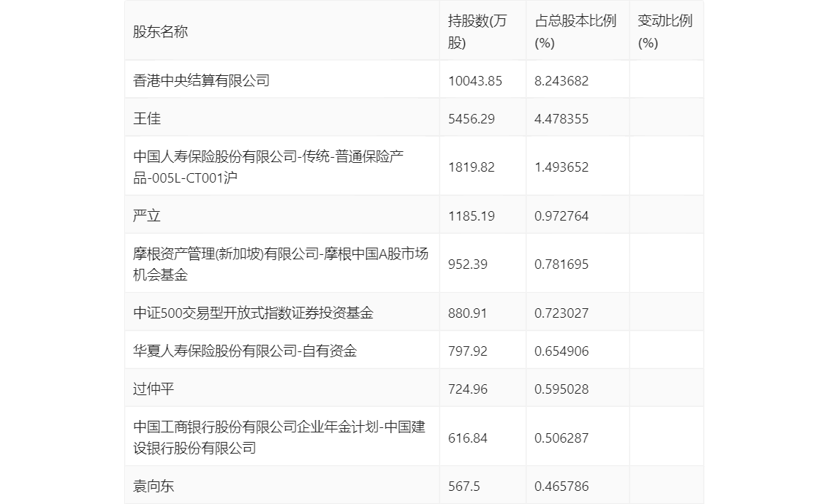Select shareholder 香港中央结算有限公司
The width and height of the screenshot is (829, 504).
click(202, 81)
